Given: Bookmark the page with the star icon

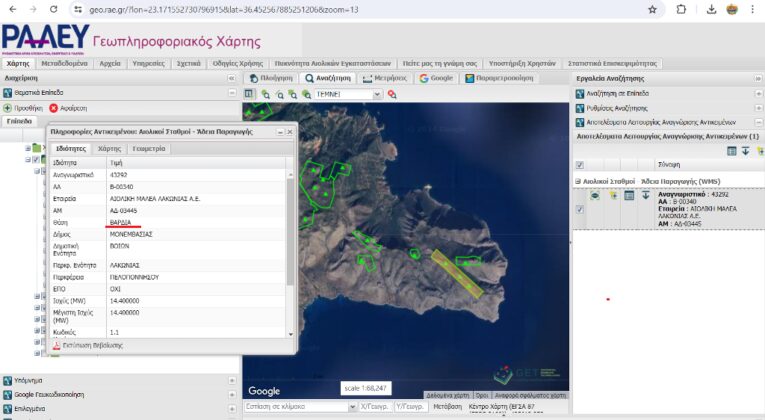Looking at the screenshot, I should coord(652,9).
